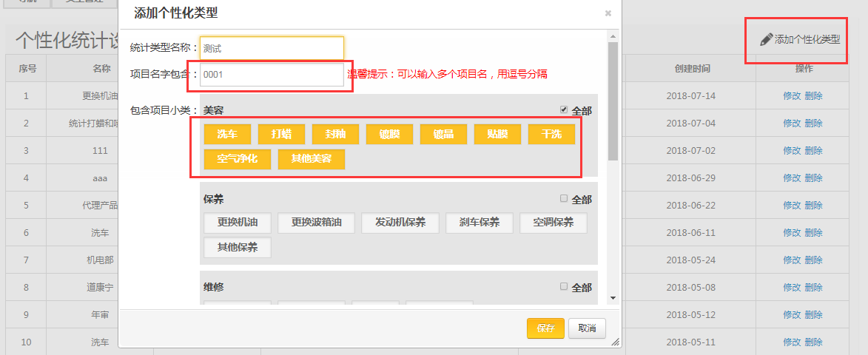Click the 项目名字包含 input field
868x355 pixels.
[271, 75]
